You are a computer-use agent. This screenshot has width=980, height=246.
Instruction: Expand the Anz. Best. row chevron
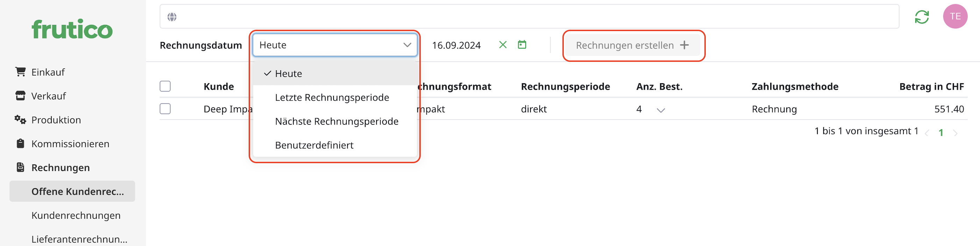point(661,110)
